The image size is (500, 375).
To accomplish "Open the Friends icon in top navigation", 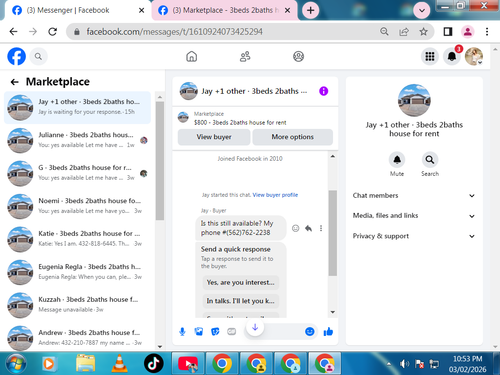I will point(245,56).
